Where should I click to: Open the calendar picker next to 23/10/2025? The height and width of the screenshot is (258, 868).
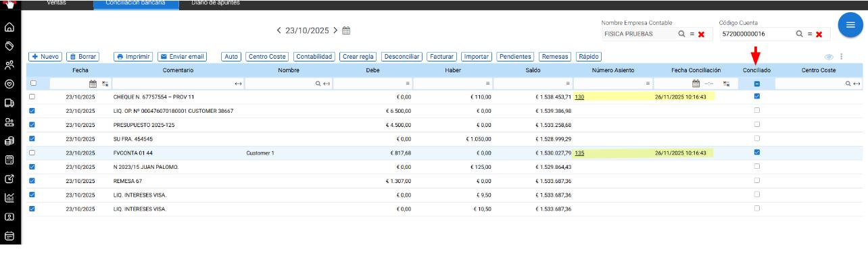click(346, 30)
